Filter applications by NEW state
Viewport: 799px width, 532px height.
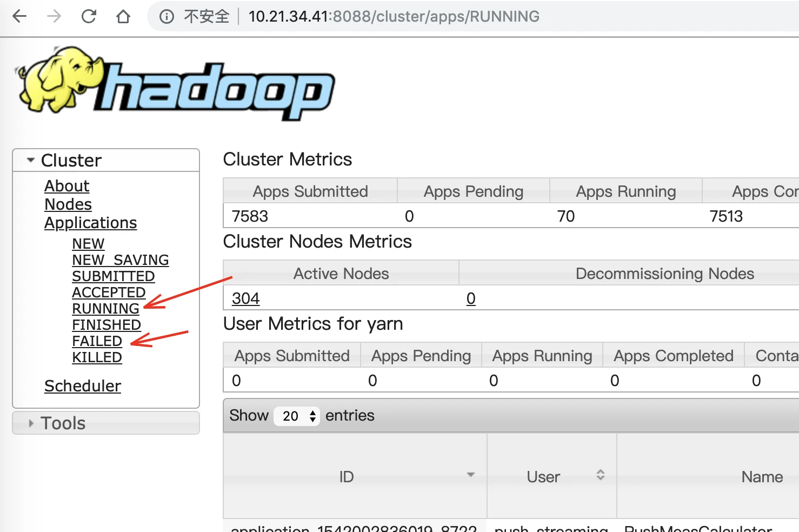(x=88, y=244)
